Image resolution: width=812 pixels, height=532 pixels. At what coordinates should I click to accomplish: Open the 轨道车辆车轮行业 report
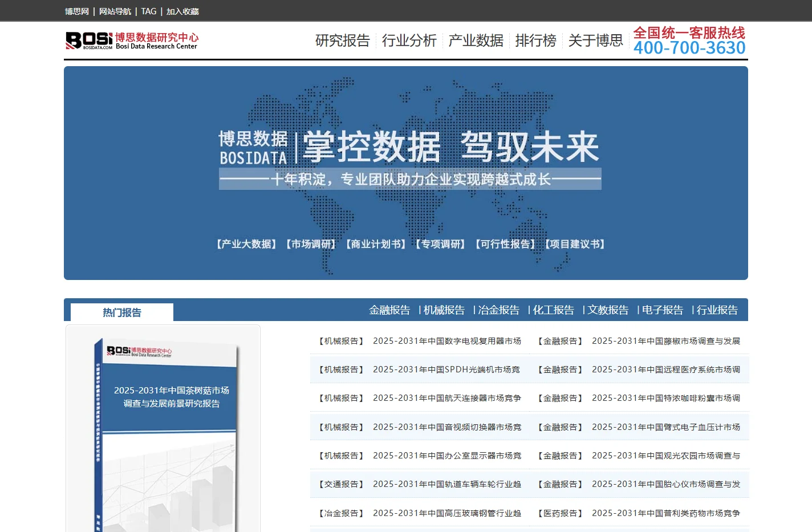point(447,484)
